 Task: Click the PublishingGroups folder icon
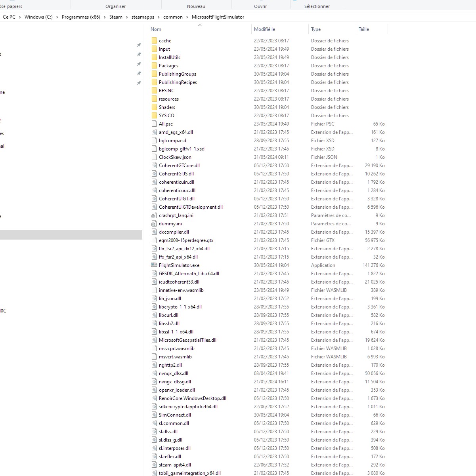pos(154,74)
